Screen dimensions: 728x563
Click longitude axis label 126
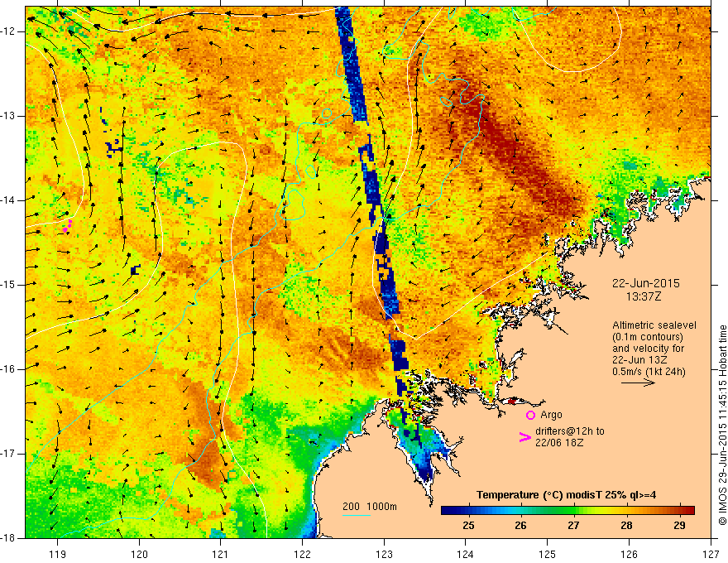[629, 554]
